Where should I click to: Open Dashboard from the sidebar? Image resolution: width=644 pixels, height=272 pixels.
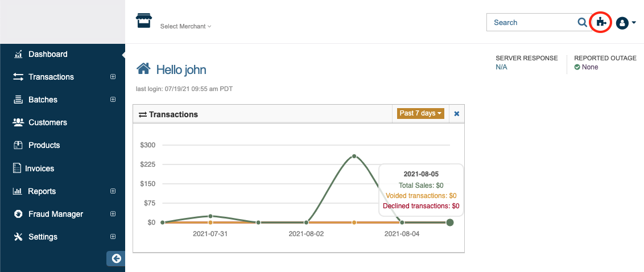pos(48,55)
